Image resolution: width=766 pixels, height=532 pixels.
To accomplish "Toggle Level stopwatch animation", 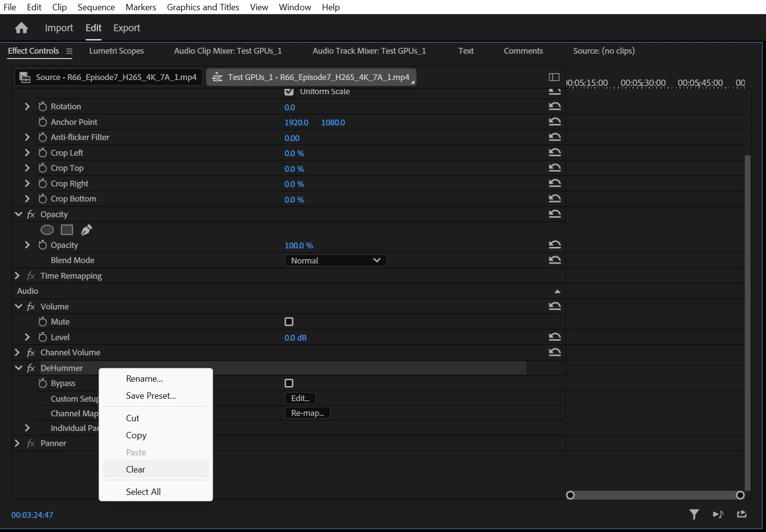I will tap(43, 337).
